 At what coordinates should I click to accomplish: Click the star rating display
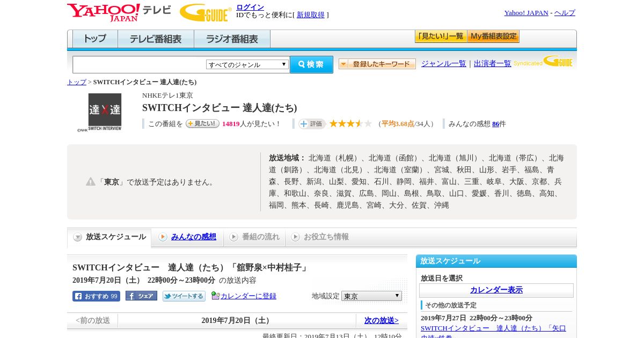click(x=350, y=123)
